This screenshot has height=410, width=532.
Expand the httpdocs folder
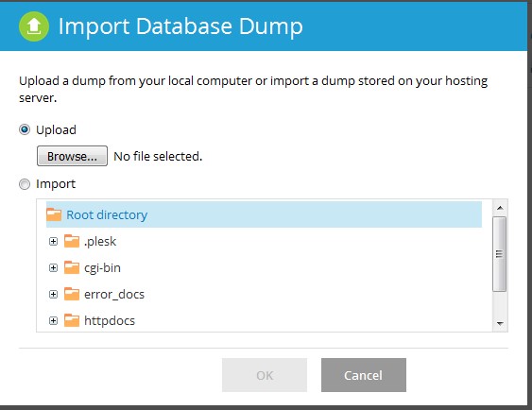pos(53,321)
